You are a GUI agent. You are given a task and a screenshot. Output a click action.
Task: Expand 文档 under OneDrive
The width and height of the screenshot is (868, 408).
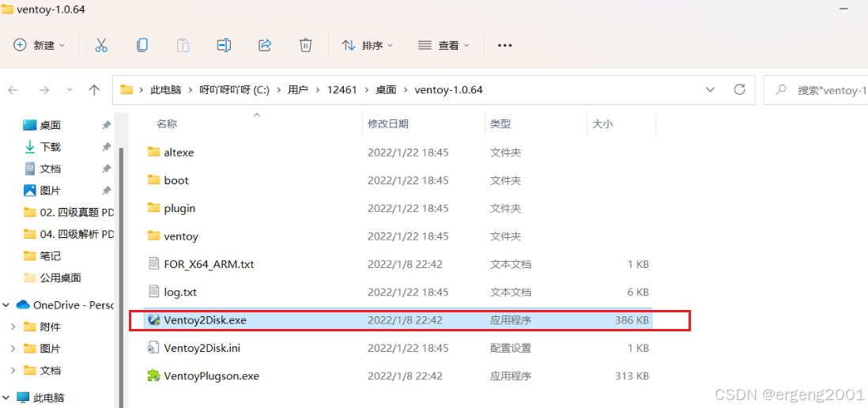coord(13,370)
